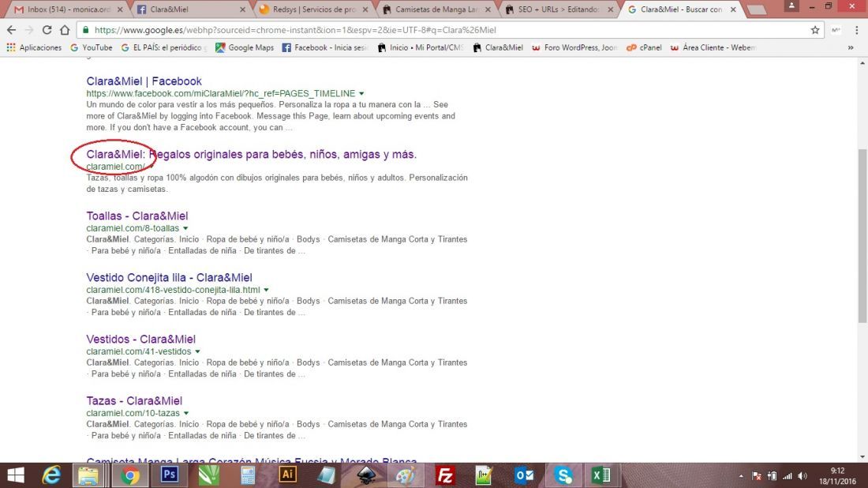Open File Explorer in the taskbar

(x=88, y=475)
